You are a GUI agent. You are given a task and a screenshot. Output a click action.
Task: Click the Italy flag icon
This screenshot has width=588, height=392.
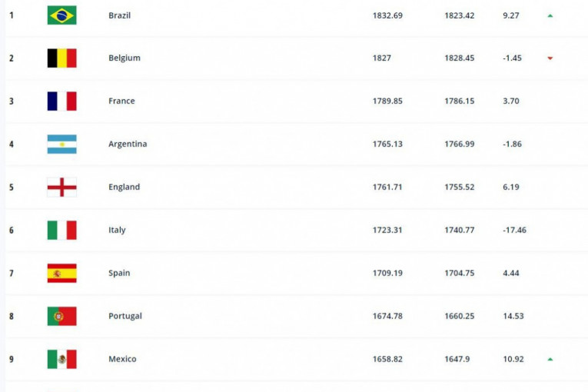coord(61,231)
